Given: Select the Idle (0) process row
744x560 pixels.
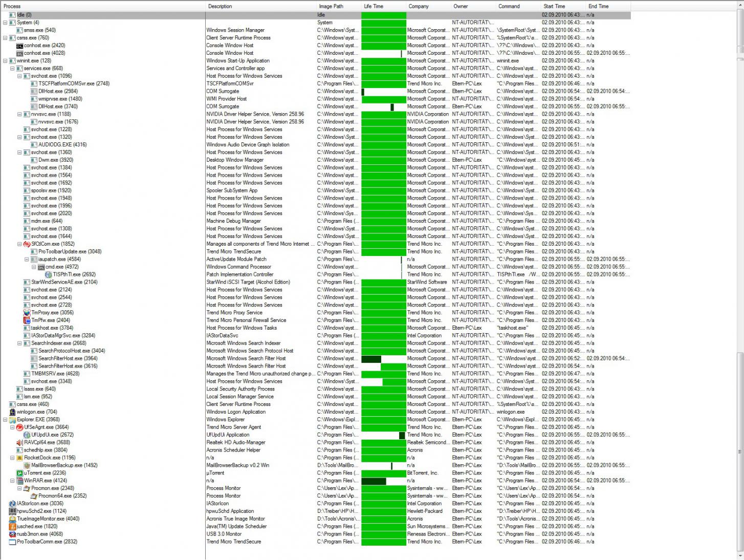Looking at the screenshot, I should click(315, 15).
